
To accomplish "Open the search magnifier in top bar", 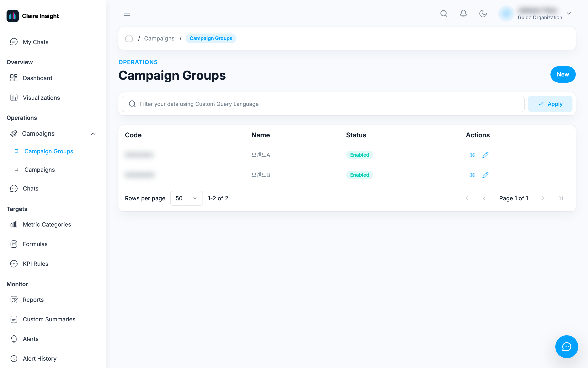I will pos(444,14).
